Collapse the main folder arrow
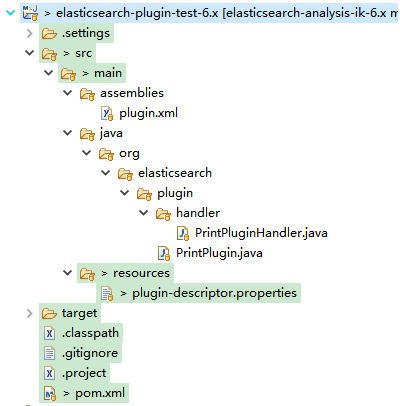 [x=49, y=73]
